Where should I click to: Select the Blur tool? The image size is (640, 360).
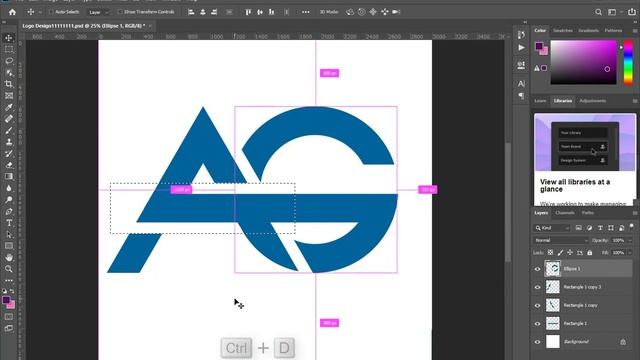pyautogui.click(x=9, y=188)
